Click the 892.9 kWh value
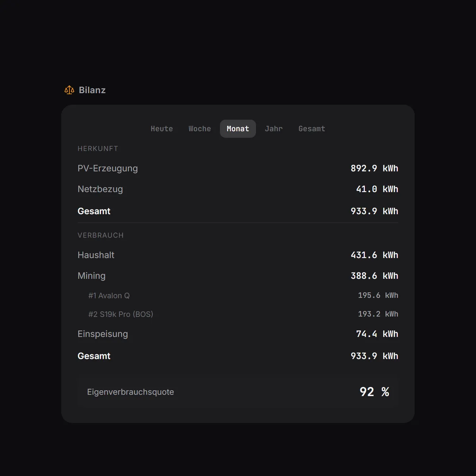 pyautogui.click(x=374, y=168)
